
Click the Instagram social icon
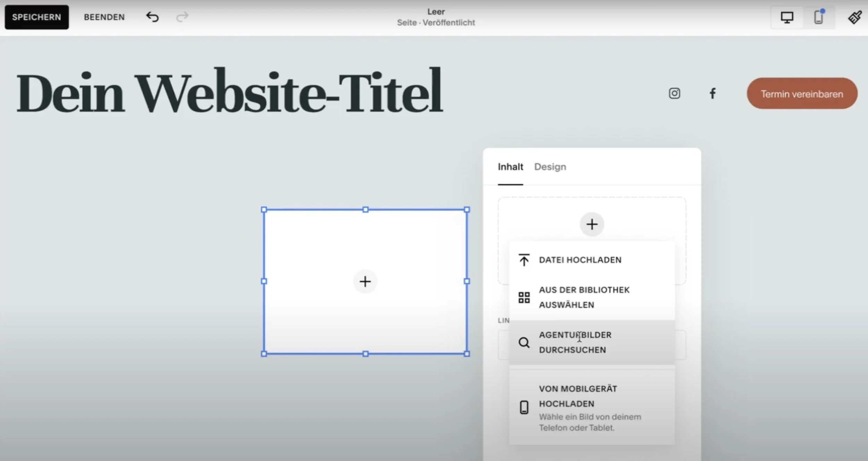point(674,93)
